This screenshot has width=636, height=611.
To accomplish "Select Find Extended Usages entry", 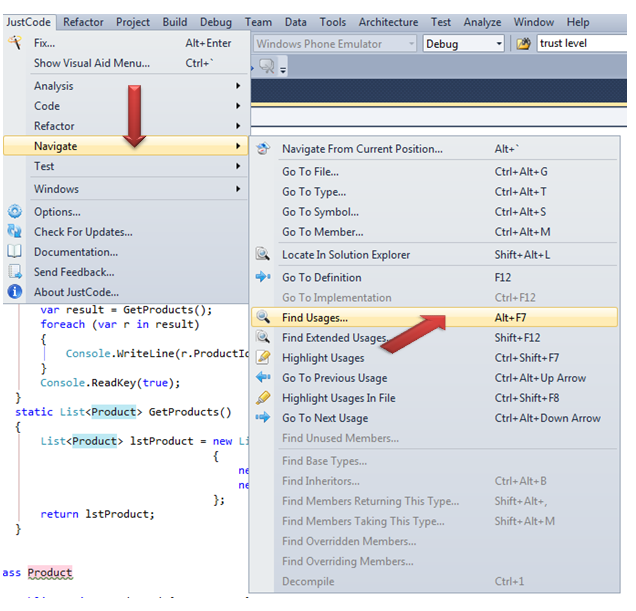I will tap(334, 338).
